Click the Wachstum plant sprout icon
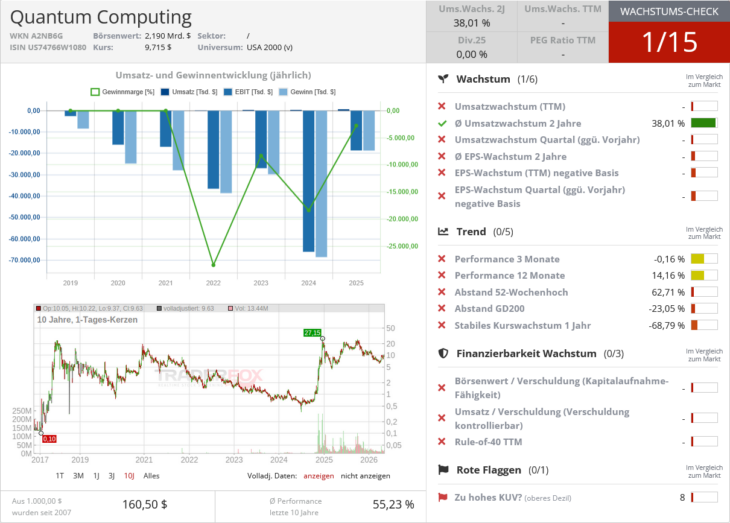730x523 pixels. point(443,79)
